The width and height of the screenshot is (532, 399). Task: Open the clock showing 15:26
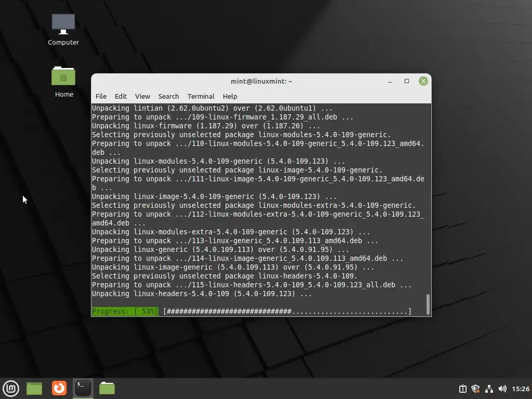tap(521, 389)
